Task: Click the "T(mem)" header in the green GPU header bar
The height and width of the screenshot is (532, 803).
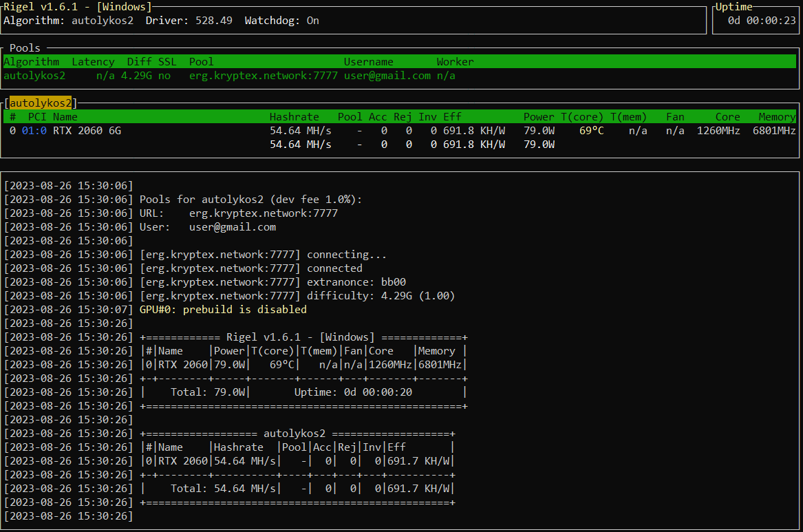Action: tap(628, 117)
